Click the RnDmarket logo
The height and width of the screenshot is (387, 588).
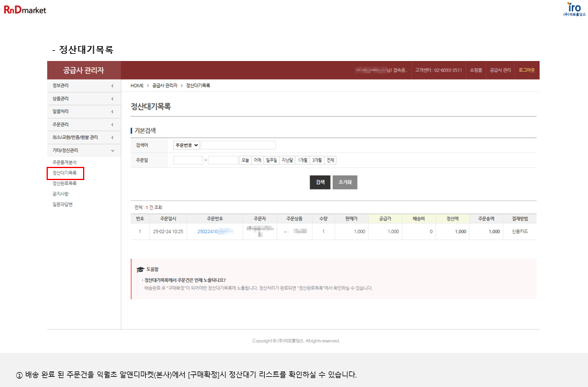point(24,10)
